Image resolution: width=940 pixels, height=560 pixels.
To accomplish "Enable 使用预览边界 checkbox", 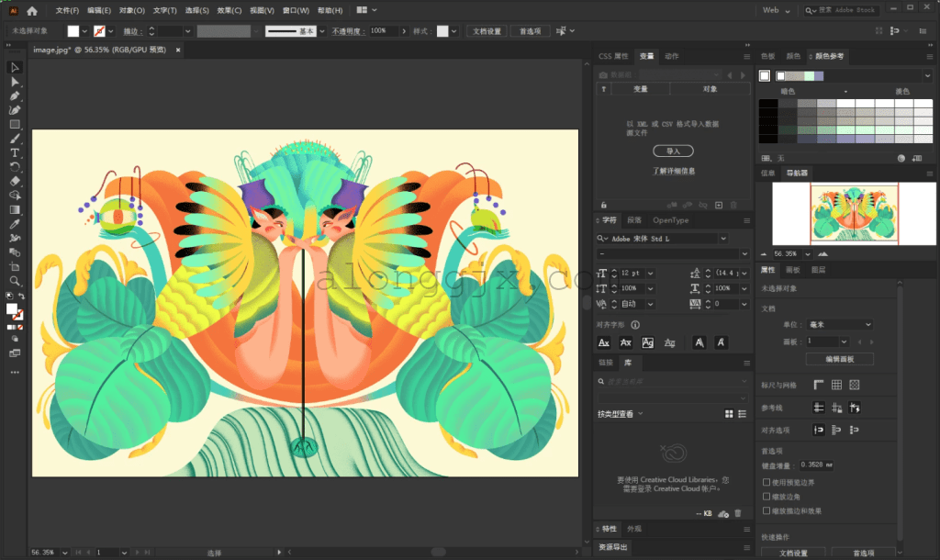I will point(767,482).
